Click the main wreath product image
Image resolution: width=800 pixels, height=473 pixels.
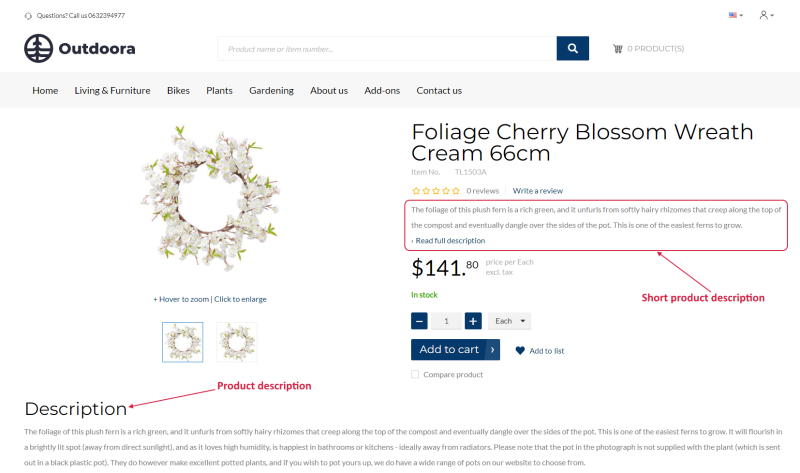210,202
